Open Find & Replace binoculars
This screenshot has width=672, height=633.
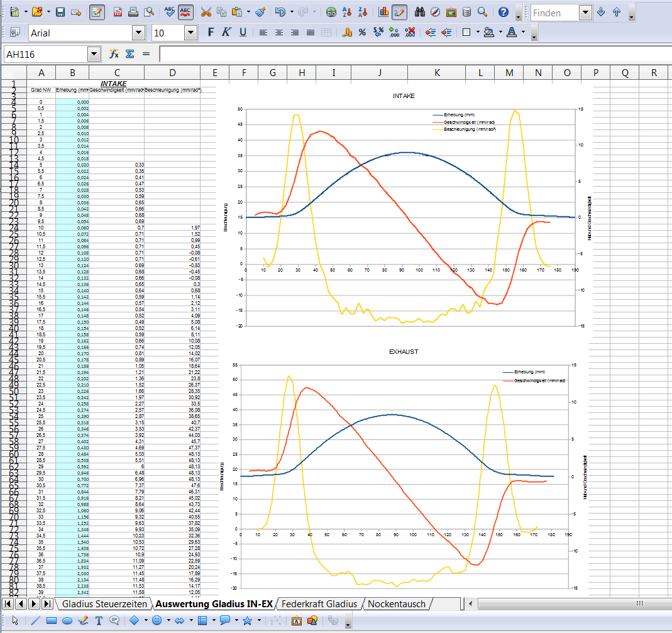pyautogui.click(x=421, y=12)
